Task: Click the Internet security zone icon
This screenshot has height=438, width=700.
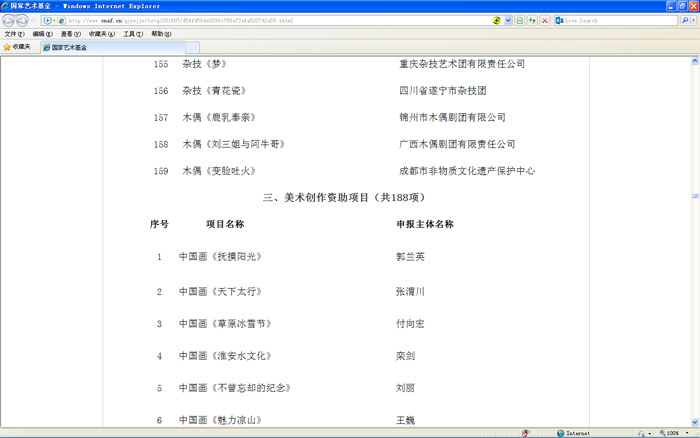Action: pyautogui.click(x=559, y=433)
